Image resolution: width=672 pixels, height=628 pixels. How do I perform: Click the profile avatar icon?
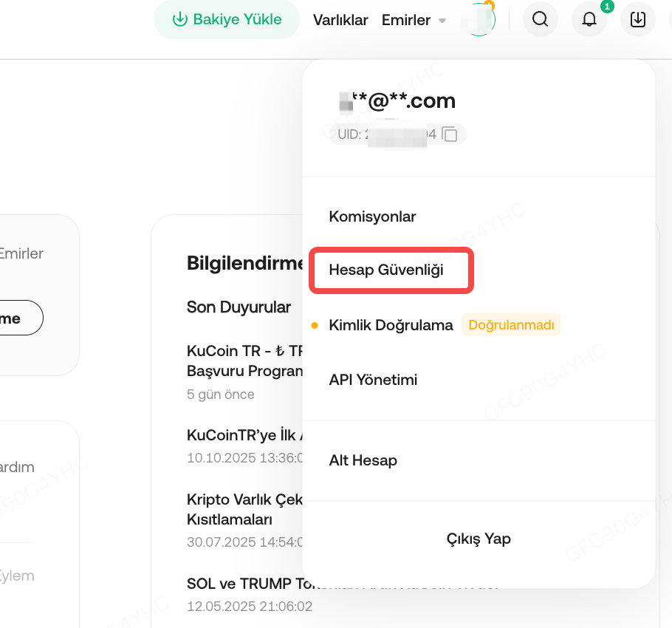point(478,20)
